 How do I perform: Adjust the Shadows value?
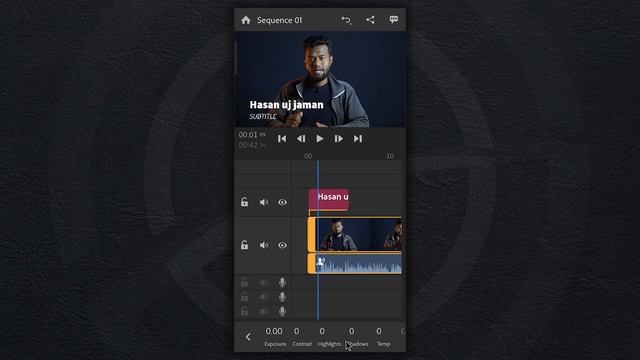[357, 337]
